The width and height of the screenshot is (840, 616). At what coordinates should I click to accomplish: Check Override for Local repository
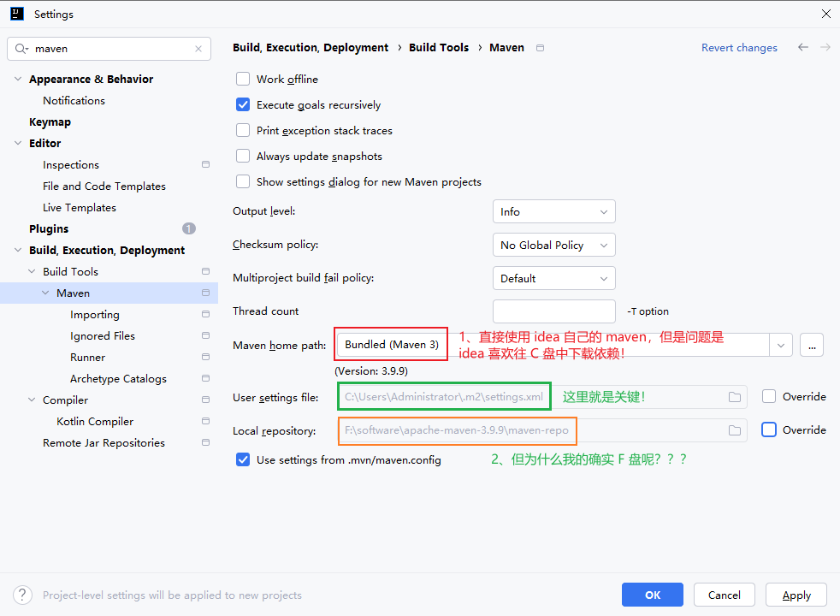click(x=769, y=429)
